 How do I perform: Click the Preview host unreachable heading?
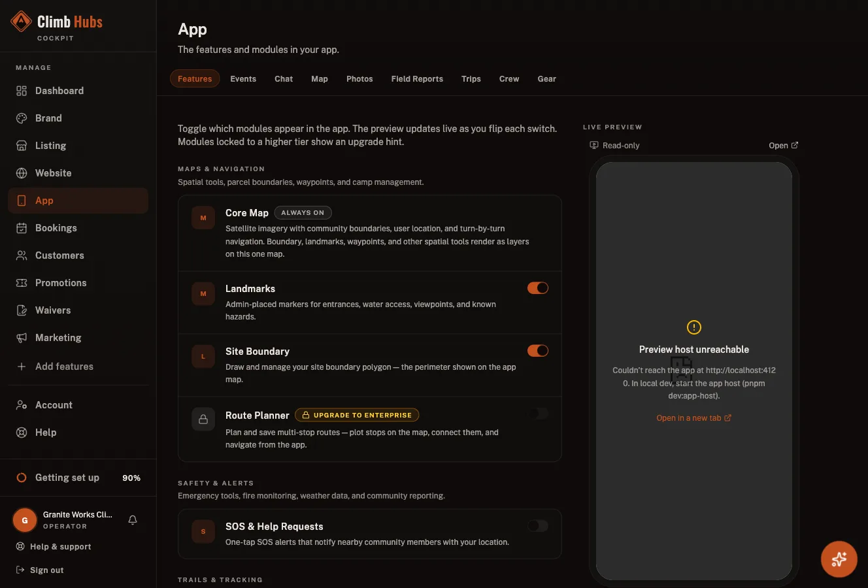(694, 350)
